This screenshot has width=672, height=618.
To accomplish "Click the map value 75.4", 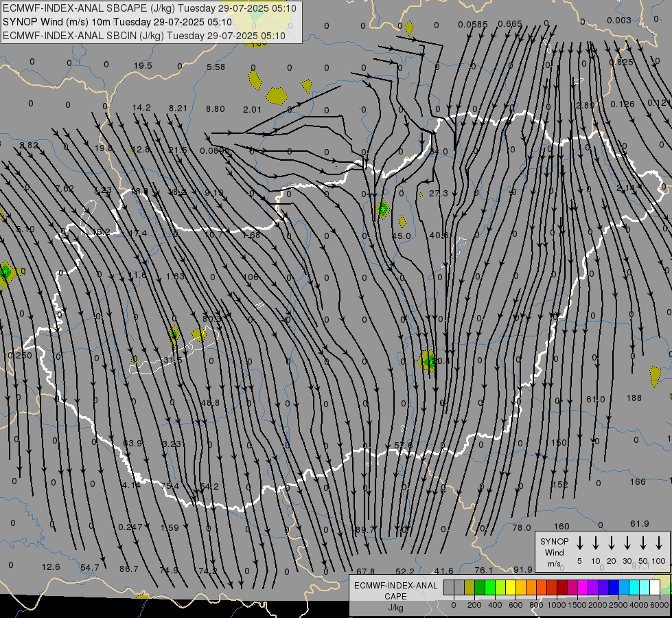I will coord(170,485).
